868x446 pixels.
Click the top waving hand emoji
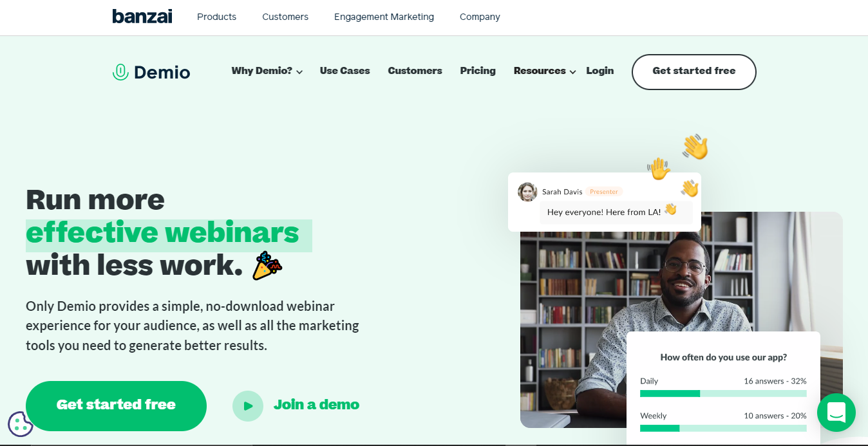[x=695, y=147]
